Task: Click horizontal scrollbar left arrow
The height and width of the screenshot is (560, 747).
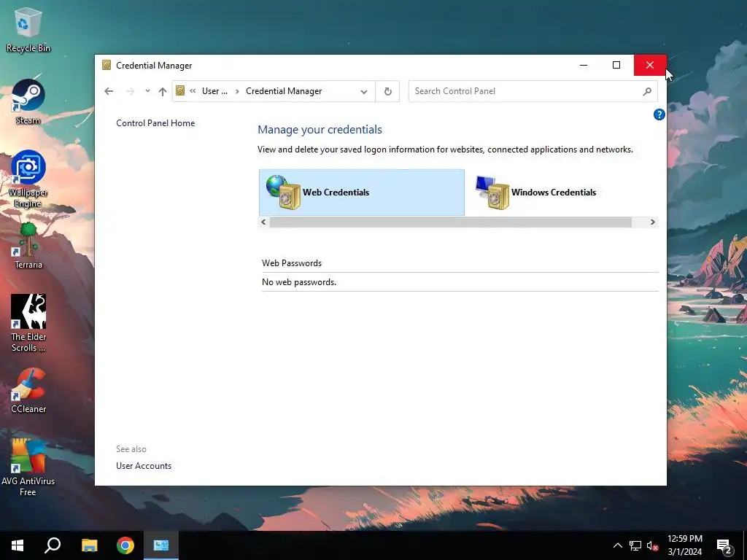Action: coord(264,222)
